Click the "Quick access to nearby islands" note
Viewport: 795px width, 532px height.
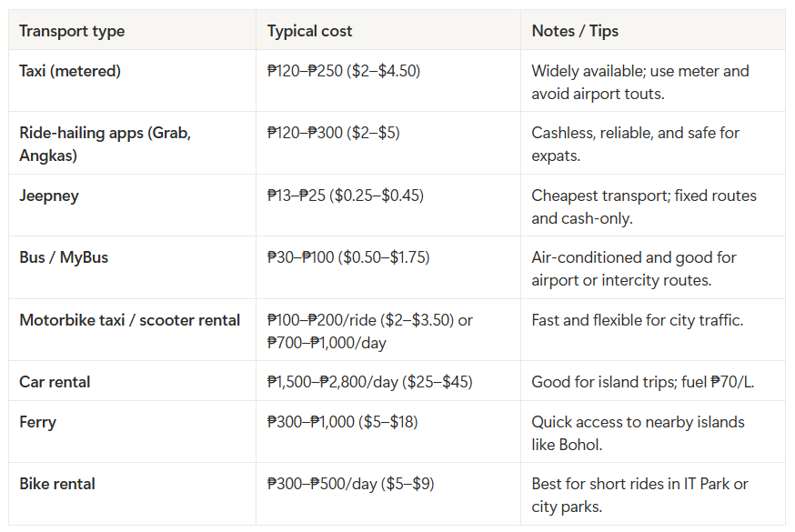638,433
